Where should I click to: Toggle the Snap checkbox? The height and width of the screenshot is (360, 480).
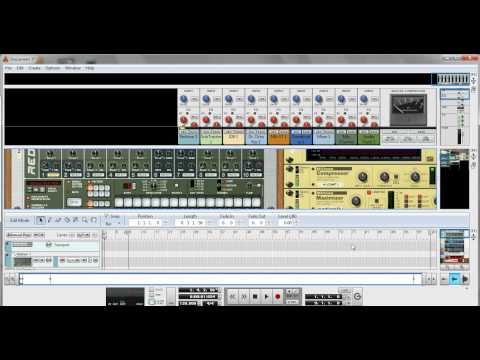point(107,216)
